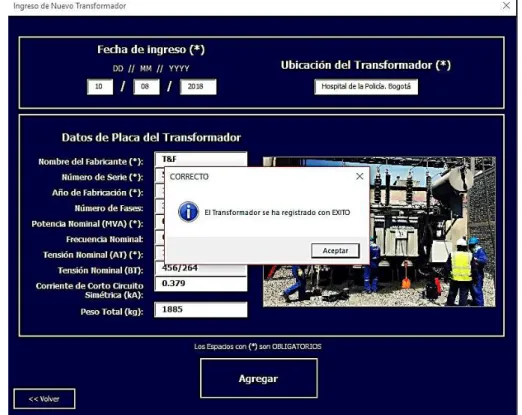Click the CORRECTO dialog title
The image size is (522, 415).
pyautogui.click(x=189, y=177)
